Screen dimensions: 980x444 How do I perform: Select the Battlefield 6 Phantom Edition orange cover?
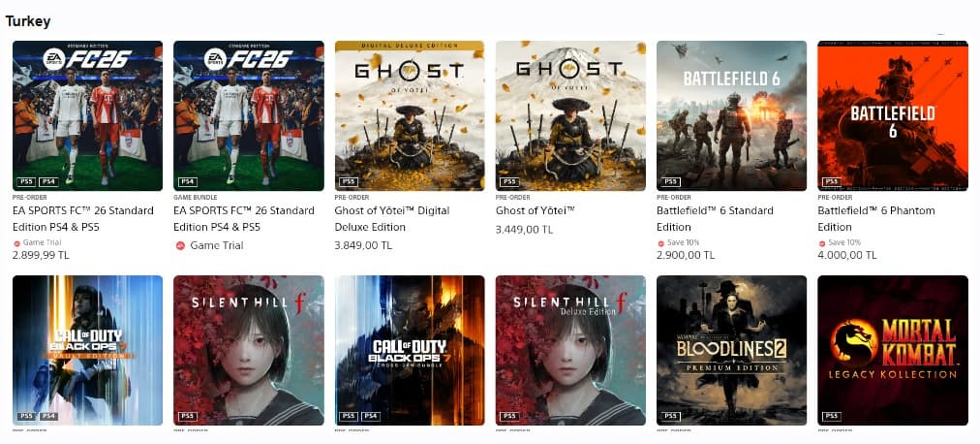[893, 115]
